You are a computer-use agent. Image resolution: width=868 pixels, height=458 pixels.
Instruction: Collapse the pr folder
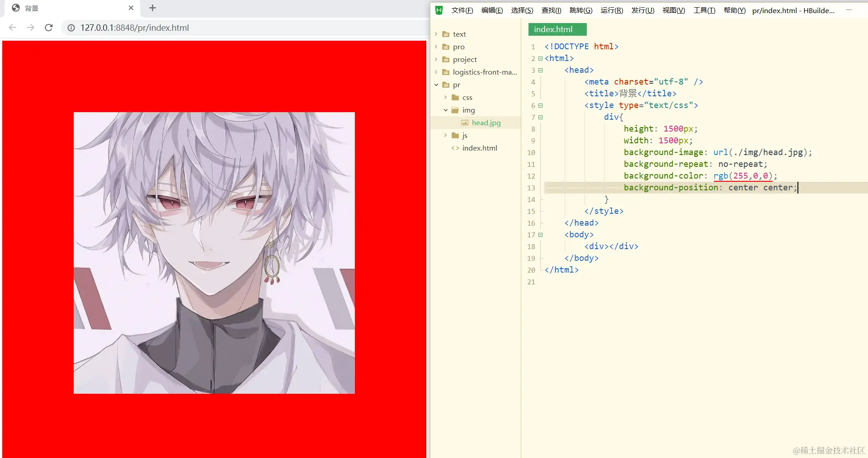[x=436, y=85]
